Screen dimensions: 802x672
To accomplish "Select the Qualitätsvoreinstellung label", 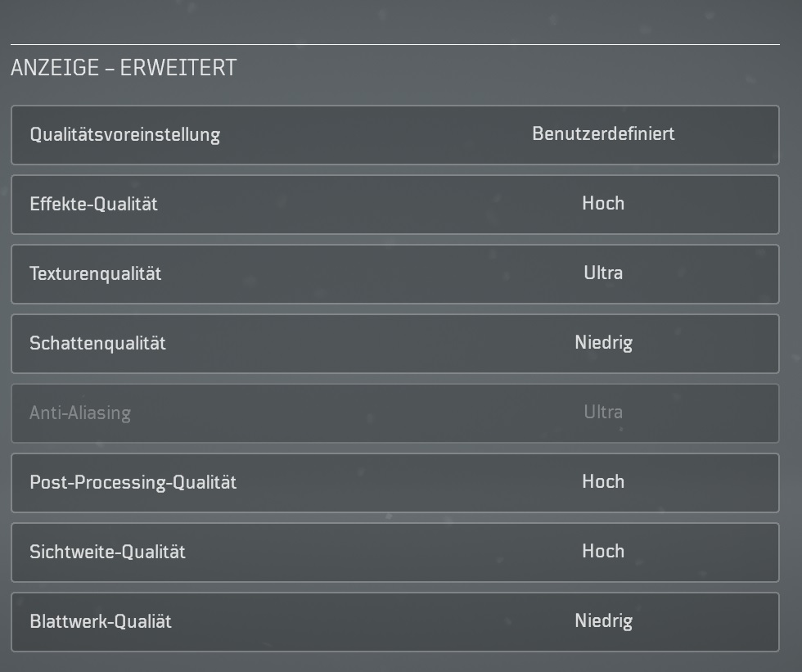I will (124, 134).
